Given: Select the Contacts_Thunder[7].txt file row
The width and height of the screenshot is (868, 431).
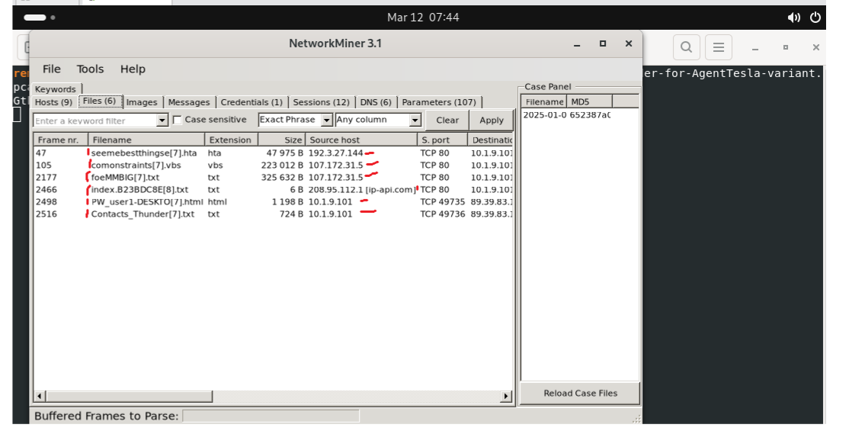Looking at the screenshot, I should (x=273, y=214).
